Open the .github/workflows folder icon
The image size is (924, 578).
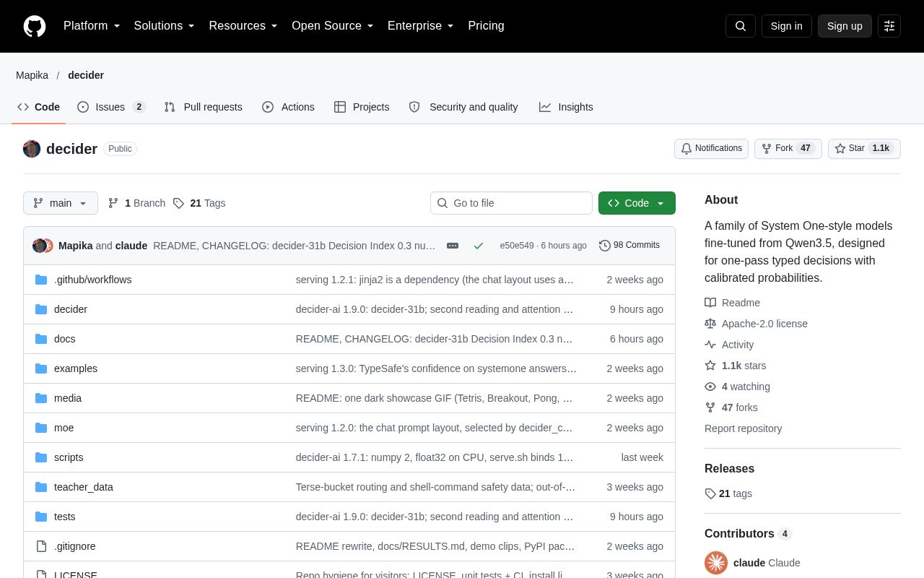(x=41, y=280)
